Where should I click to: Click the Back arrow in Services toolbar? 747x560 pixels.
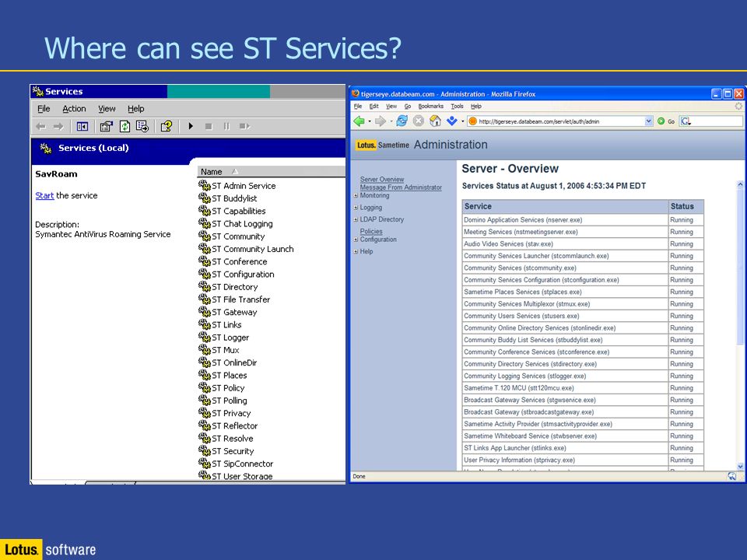41,126
